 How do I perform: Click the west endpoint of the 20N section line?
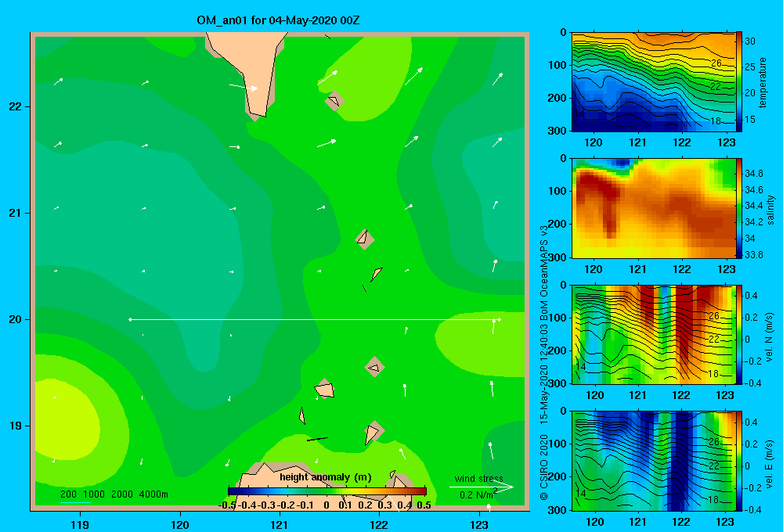click(130, 319)
